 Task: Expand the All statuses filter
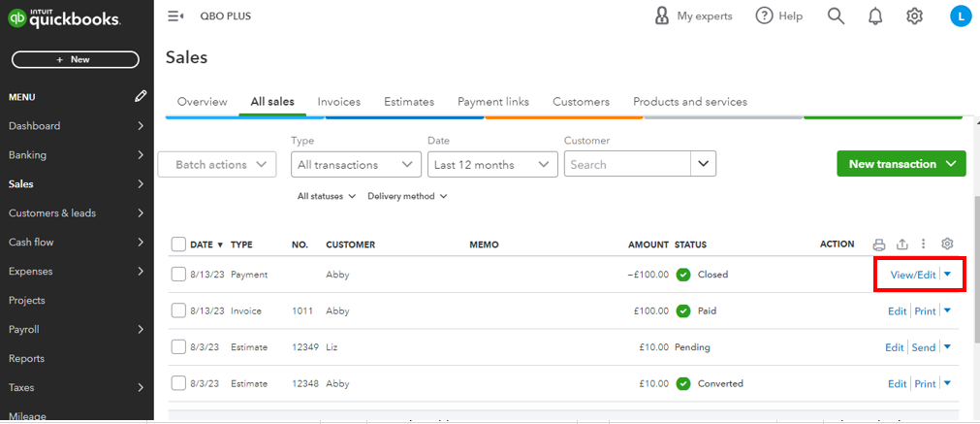click(326, 196)
